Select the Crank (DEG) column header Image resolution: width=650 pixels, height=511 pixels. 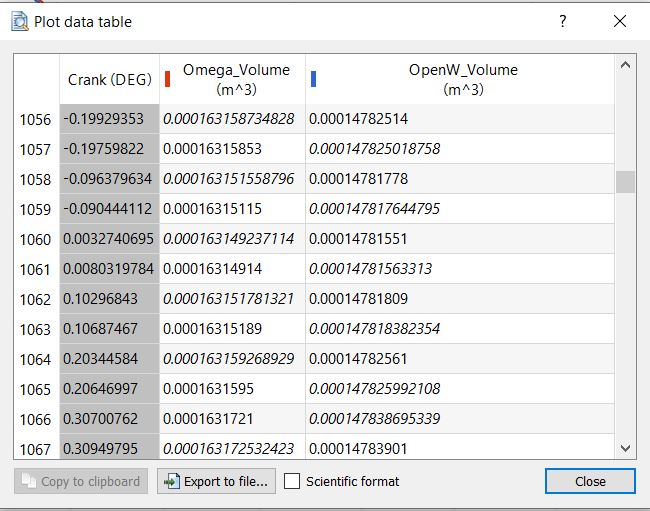[109, 79]
